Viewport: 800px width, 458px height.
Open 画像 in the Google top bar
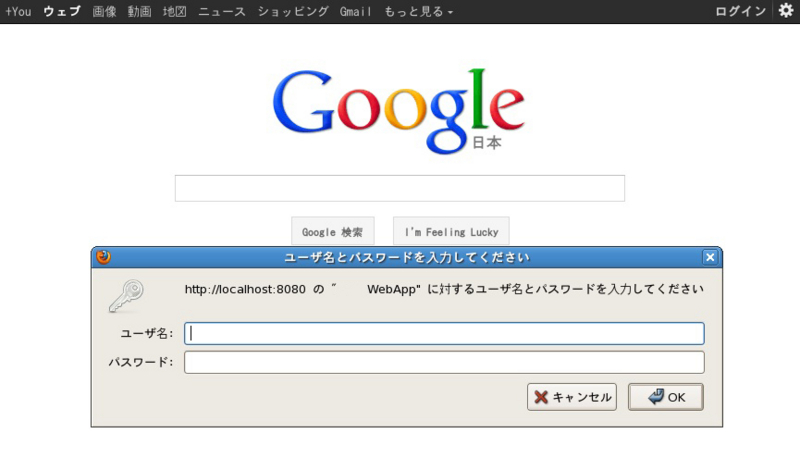pos(105,11)
